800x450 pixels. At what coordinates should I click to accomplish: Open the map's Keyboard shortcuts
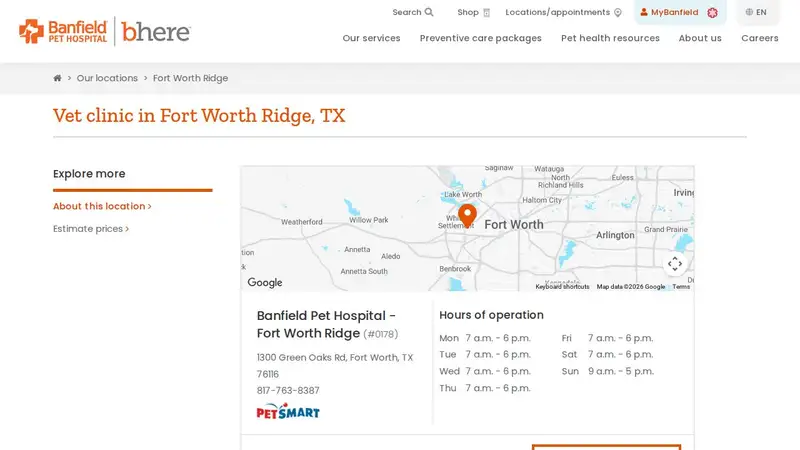point(562,287)
